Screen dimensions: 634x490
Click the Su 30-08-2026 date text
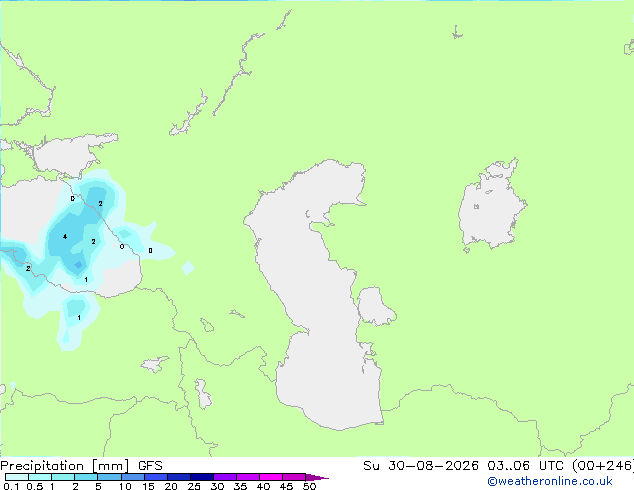pyautogui.click(x=421, y=466)
